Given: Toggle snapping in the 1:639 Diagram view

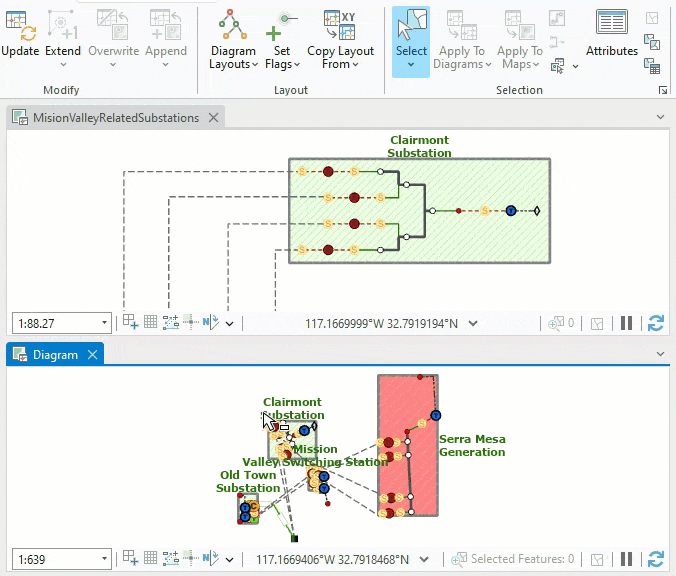Looking at the screenshot, I should [x=130, y=558].
